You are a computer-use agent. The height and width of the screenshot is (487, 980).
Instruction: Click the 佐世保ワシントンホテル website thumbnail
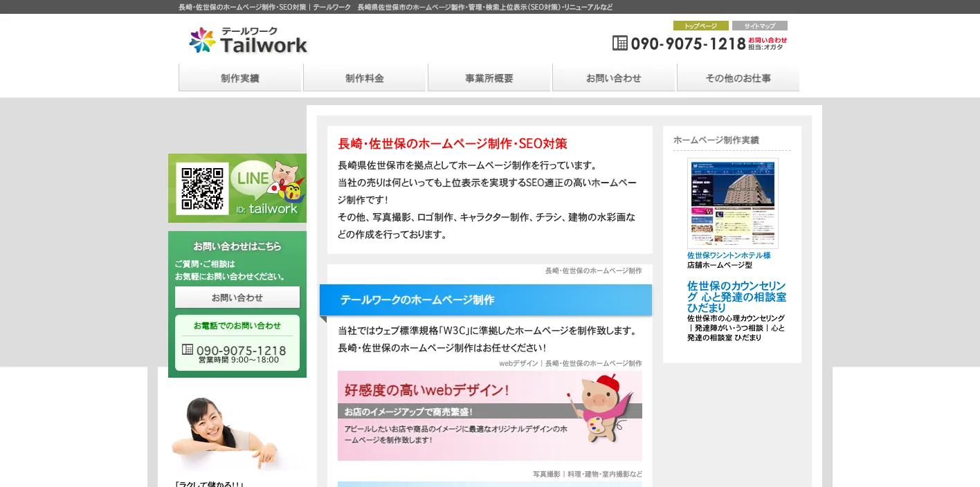(x=733, y=203)
